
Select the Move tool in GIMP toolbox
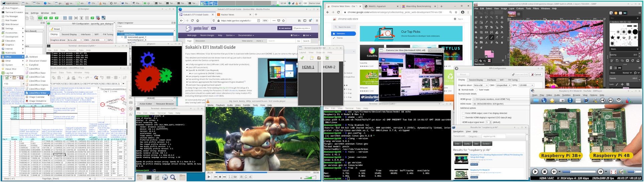click(x=502, y=22)
